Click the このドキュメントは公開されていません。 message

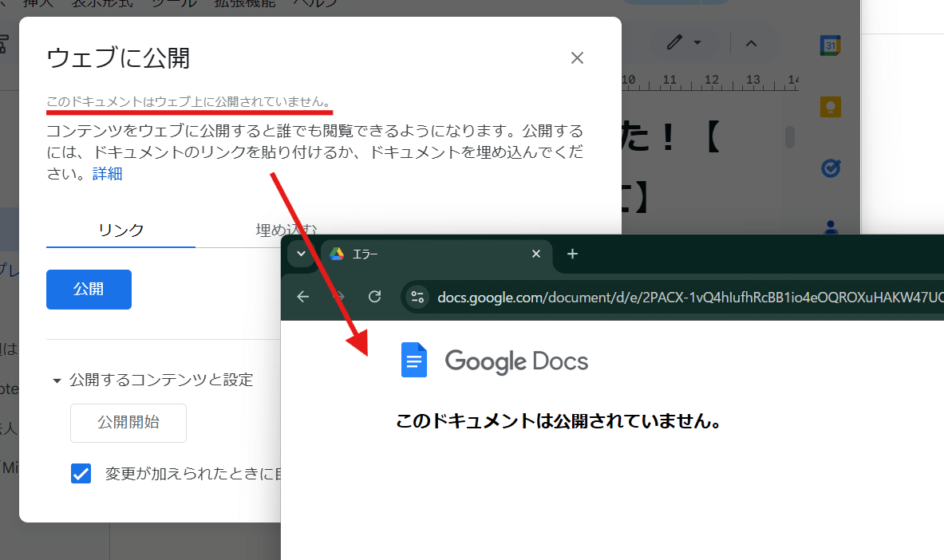(558, 421)
